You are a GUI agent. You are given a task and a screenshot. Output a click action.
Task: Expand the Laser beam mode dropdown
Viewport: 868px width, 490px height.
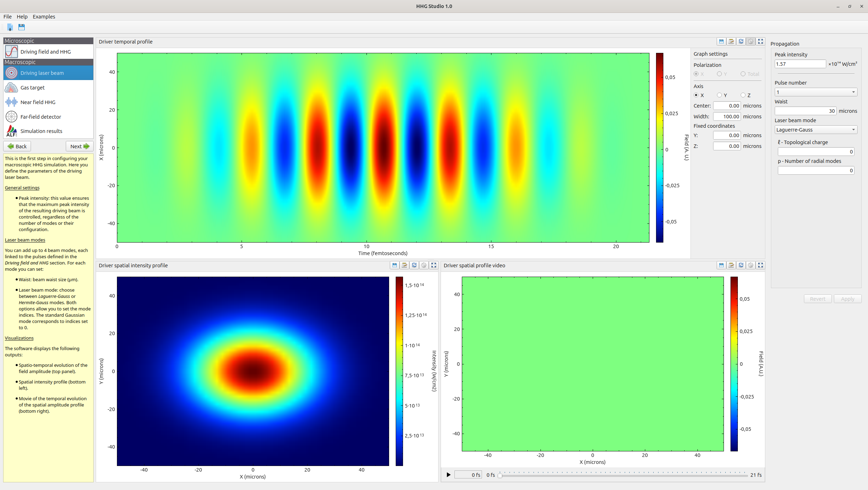[815, 130]
